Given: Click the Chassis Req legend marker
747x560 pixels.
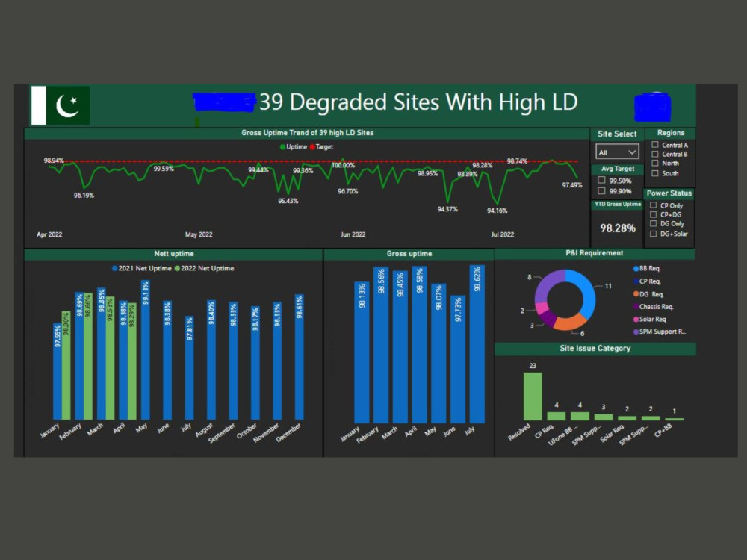Looking at the screenshot, I should [x=636, y=306].
